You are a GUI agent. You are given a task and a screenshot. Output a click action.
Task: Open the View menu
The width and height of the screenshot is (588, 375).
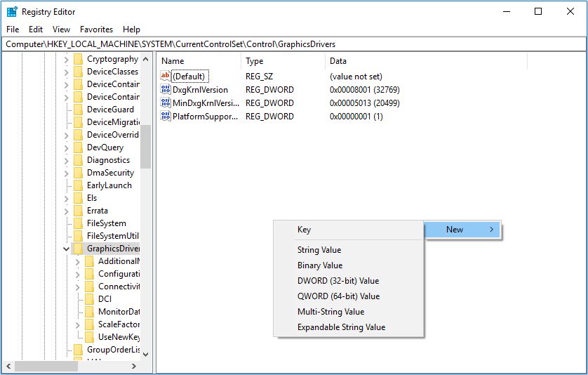[61, 29]
